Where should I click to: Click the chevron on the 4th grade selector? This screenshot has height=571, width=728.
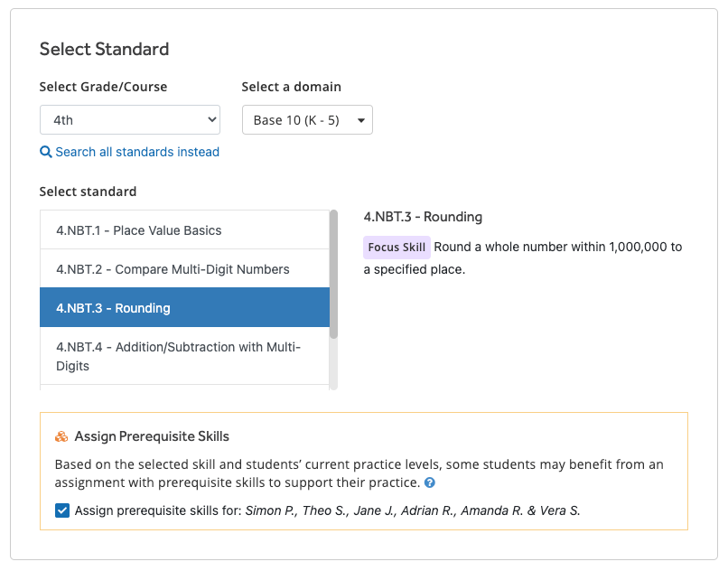coord(212,119)
